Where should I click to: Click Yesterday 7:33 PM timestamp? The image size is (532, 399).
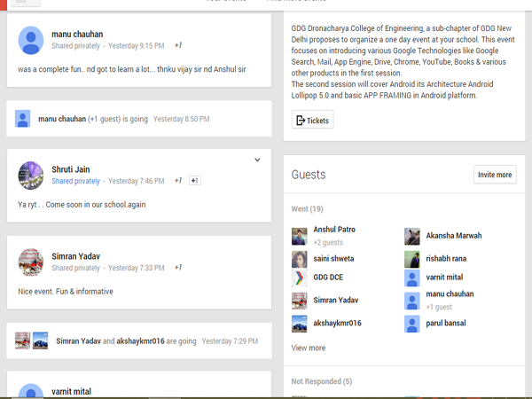[136, 268]
